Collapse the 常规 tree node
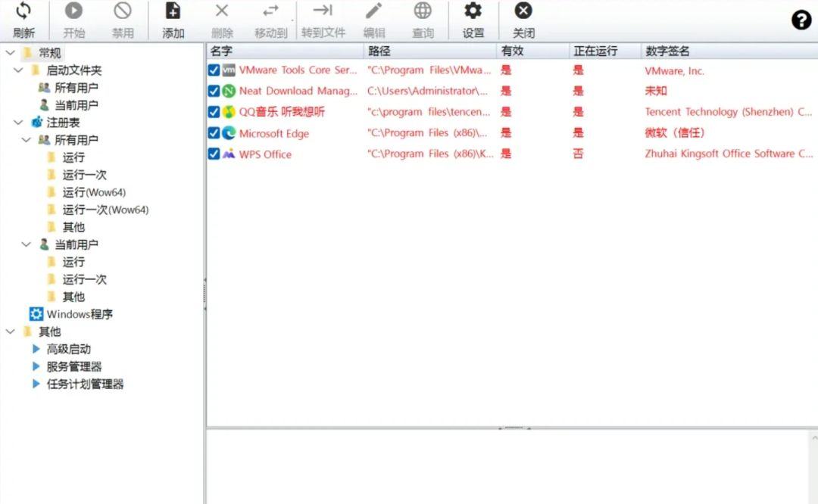 tap(11, 53)
